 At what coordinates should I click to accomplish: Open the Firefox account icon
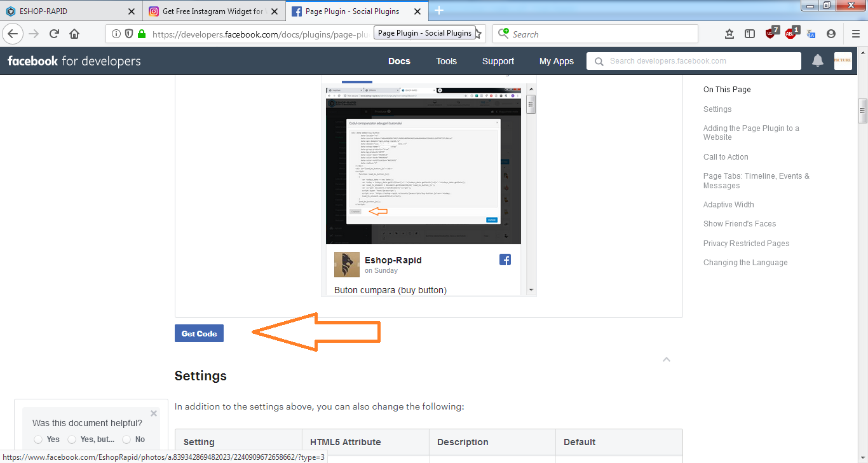[831, 34]
